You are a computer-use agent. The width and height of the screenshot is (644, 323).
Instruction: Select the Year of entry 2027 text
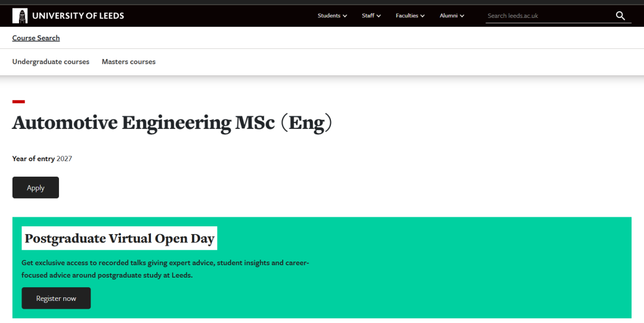42,159
